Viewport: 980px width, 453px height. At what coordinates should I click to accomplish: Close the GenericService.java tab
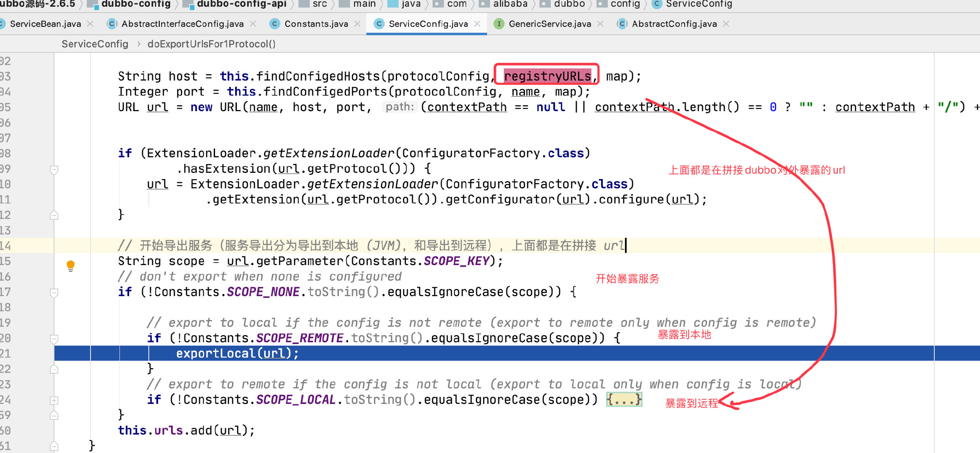(600, 24)
